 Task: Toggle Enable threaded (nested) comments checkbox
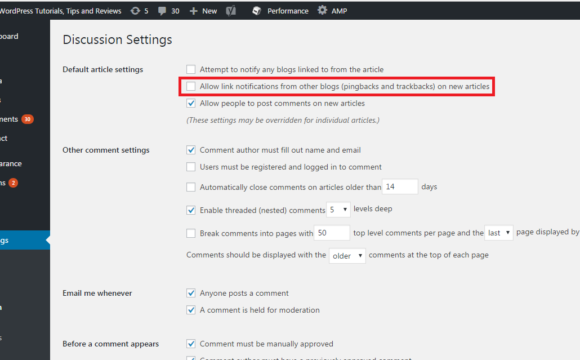[191, 210]
